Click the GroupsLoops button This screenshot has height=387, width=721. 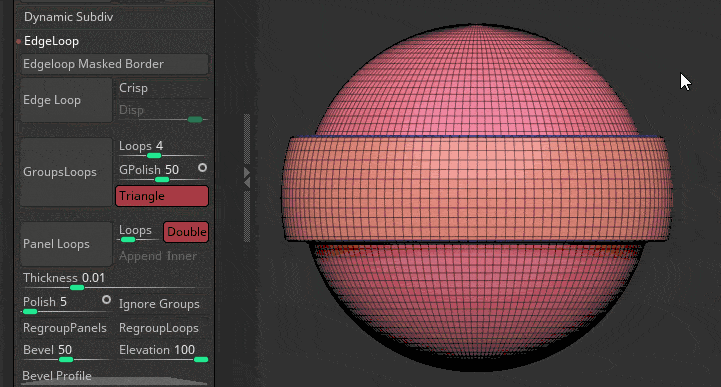(66, 172)
